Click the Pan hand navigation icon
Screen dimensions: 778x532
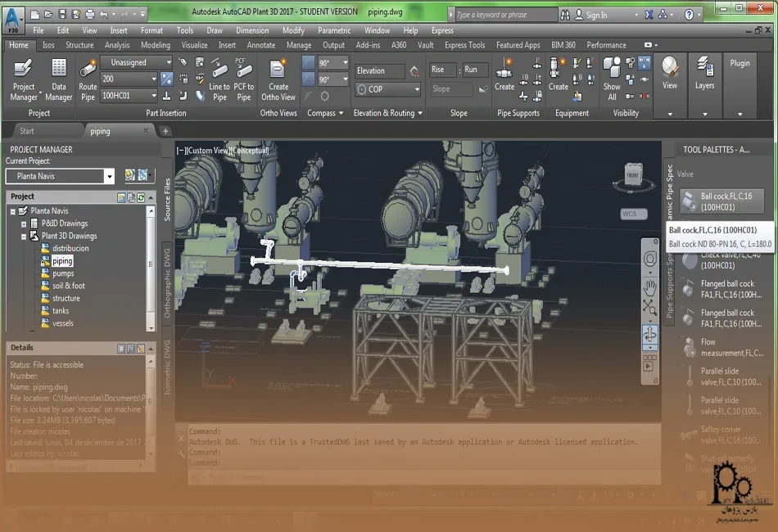point(650,287)
